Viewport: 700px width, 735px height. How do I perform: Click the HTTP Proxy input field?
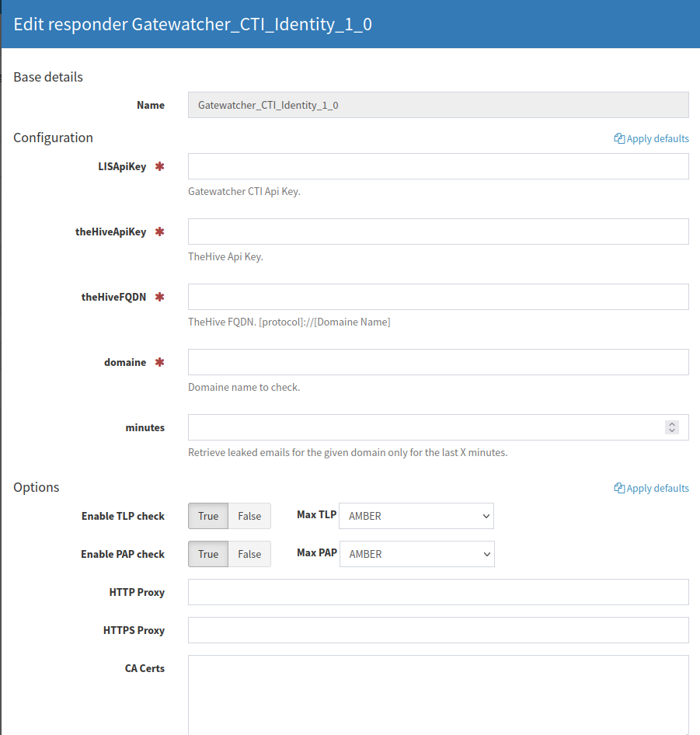(x=438, y=592)
